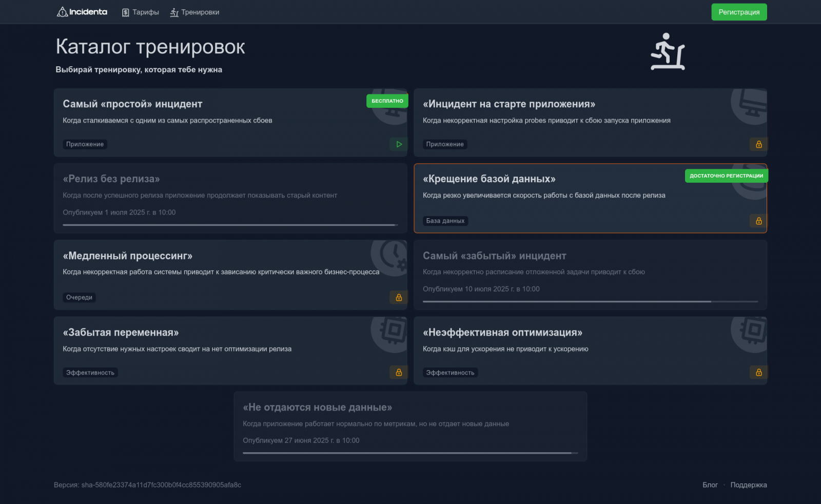Click text Опубликуем 1 июля 2025 г. в 10:00
Screen dimensions: 821x504
[x=119, y=212]
